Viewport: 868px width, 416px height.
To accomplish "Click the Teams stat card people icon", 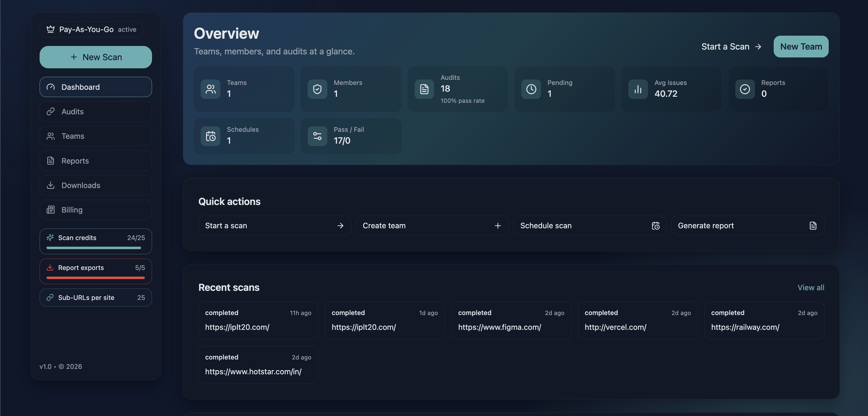I will click(x=210, y=89).
